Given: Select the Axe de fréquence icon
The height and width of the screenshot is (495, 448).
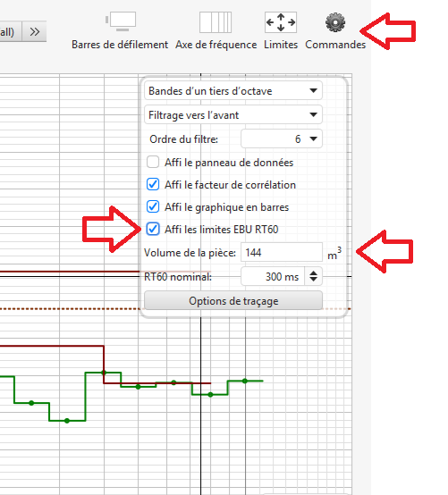Looking at the screenshot, I should coord(216,22).
